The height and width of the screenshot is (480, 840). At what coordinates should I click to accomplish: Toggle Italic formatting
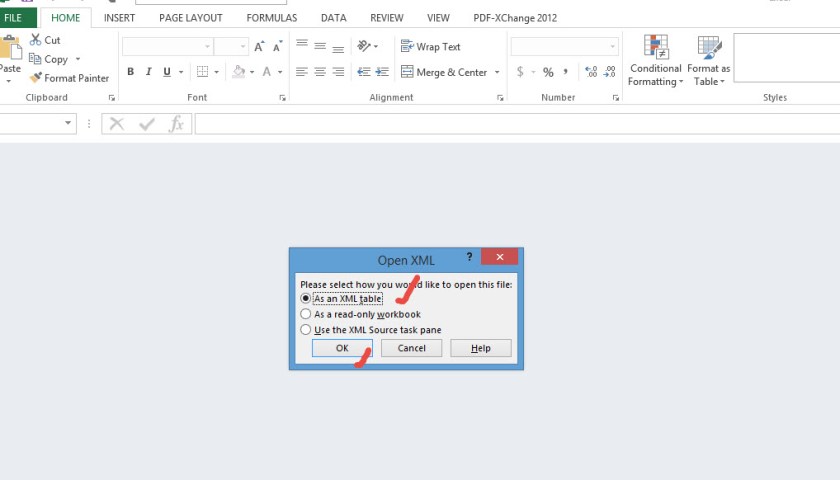tap(148, 71)
